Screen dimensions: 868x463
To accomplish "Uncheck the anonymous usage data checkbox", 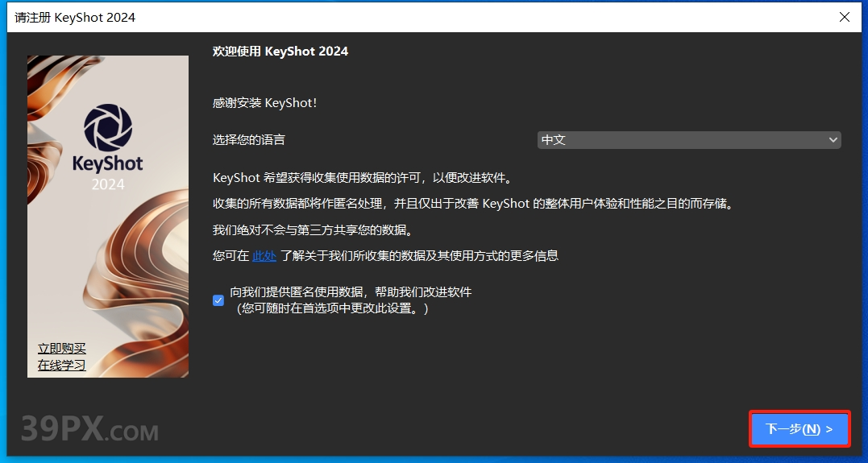I will coord(218,300).
